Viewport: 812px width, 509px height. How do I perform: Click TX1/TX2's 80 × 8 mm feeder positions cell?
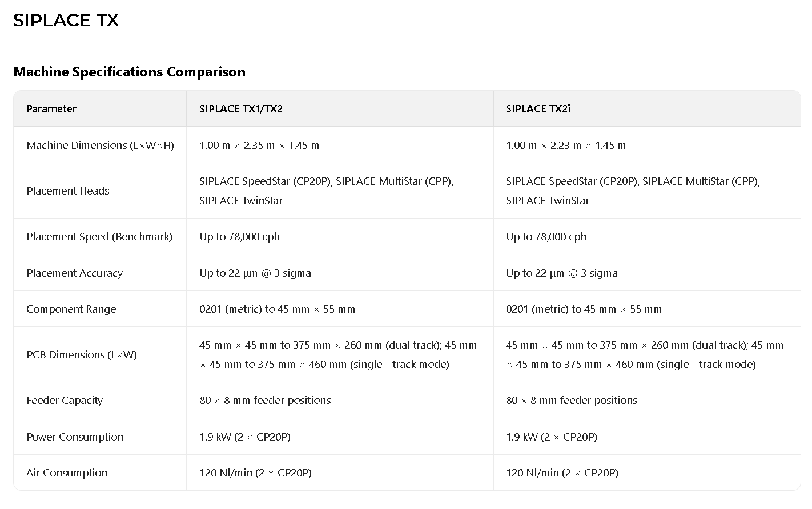pyautogui.click(x=265, y=401)
